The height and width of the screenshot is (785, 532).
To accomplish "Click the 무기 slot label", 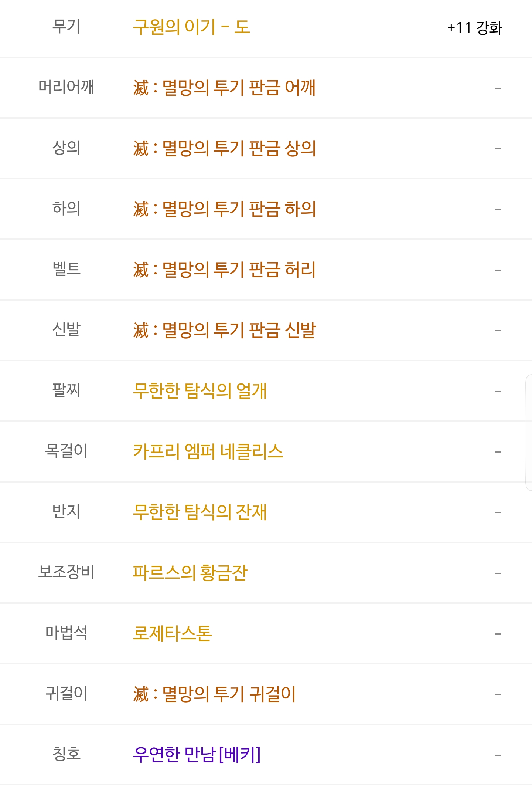I will click(x=66, y=27).
